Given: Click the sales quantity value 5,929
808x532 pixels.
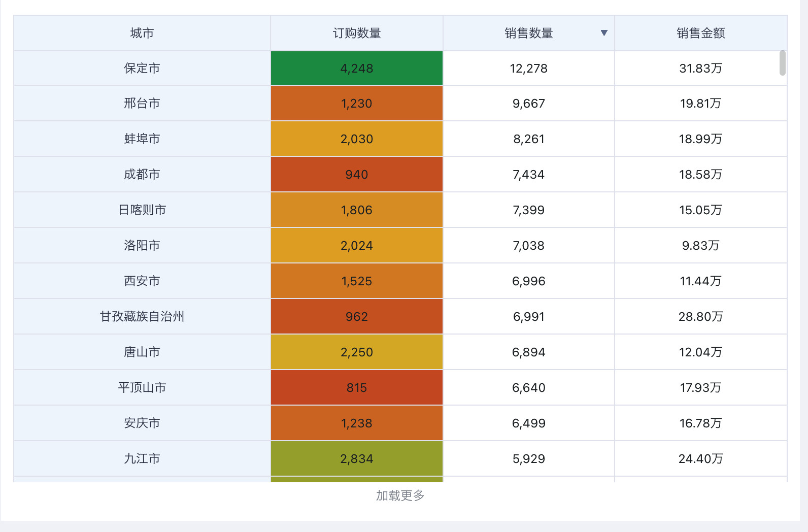Looking at the screenshot, I should pos(529,459).
